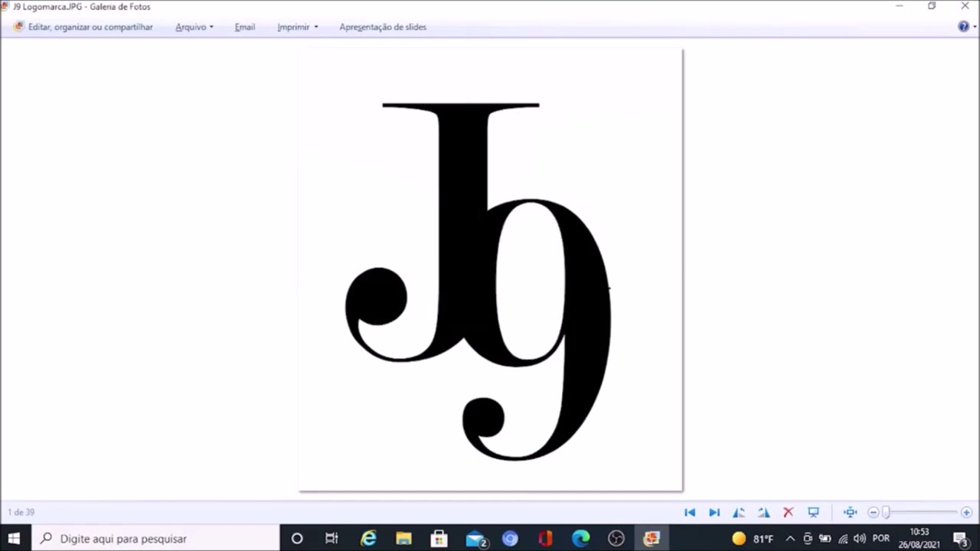Open Microsoft Store from taskbar
The width and height of the screenshot is (980, 551).
click(439, 539)
